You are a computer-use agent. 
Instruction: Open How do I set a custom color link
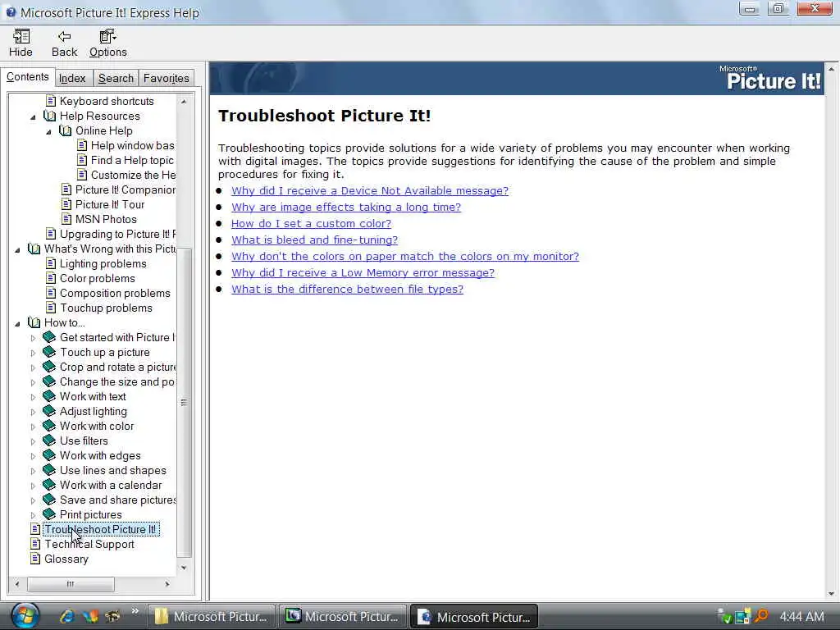[x=311, y=223]
